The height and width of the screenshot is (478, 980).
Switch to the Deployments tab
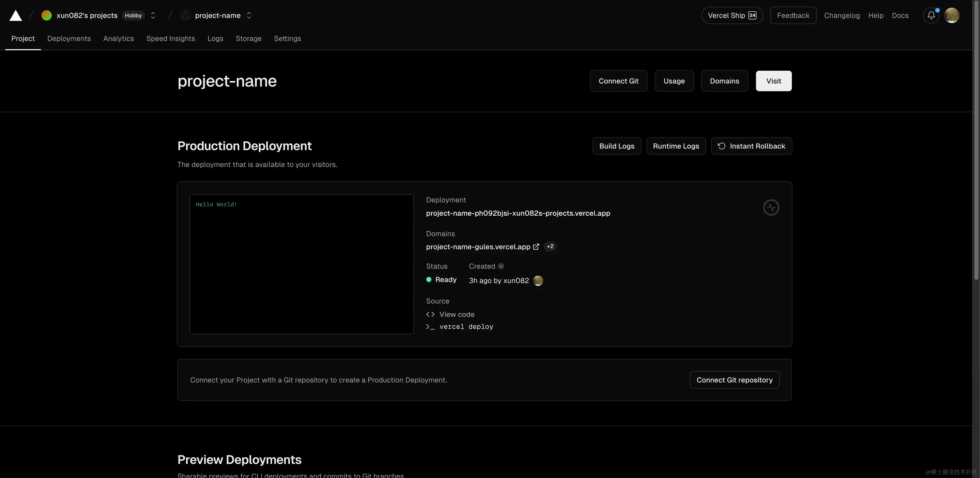(69, 39)
